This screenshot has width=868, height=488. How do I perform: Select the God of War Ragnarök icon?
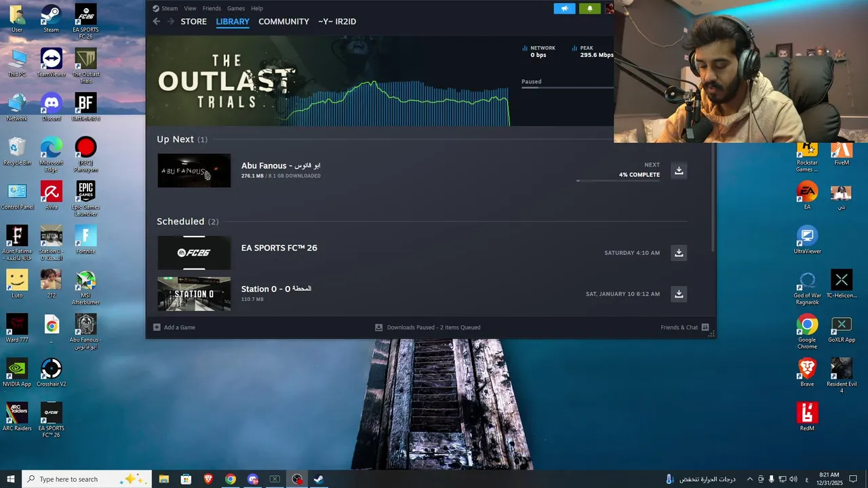tap(807, 287)
